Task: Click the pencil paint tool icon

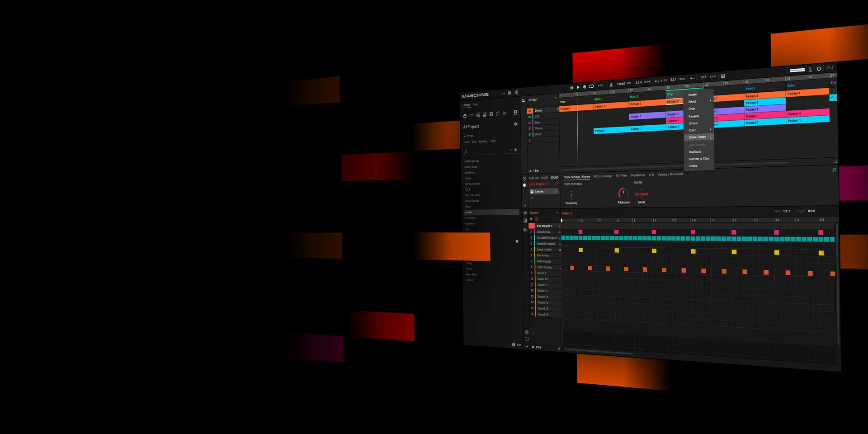Action: pos(559,349)
